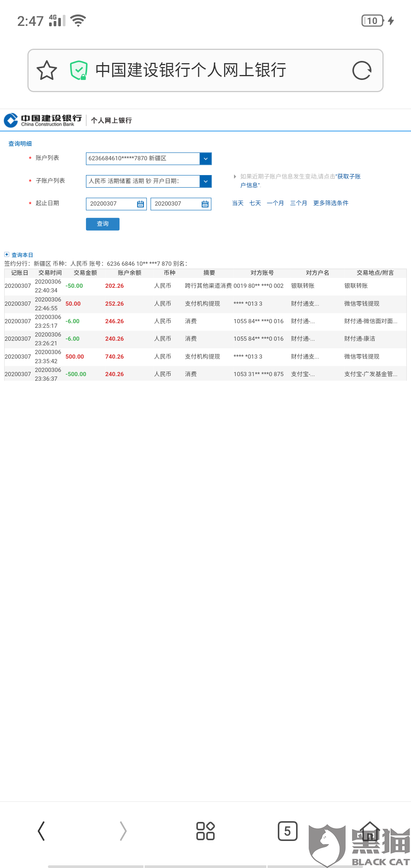The width and height of the screenshot is (411, 868).
Task: Expand the 查询本日 plus icon
Action: coord(6,254)
